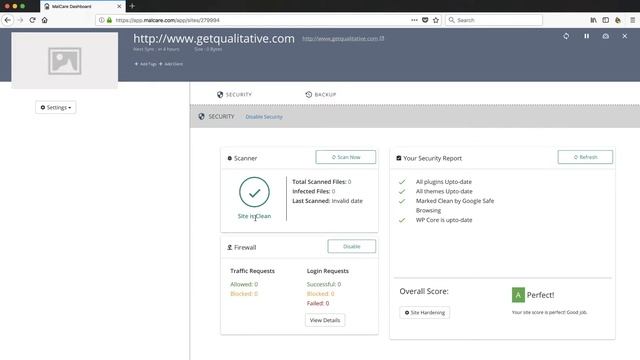Disable the Firewall with Disable button

[351, 247]
